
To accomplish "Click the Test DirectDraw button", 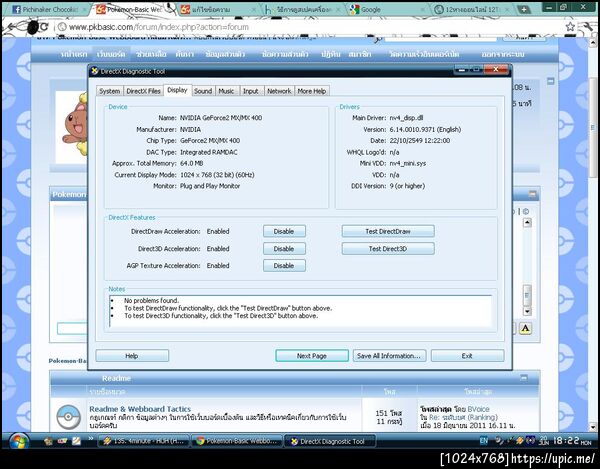I will point(388,231).
